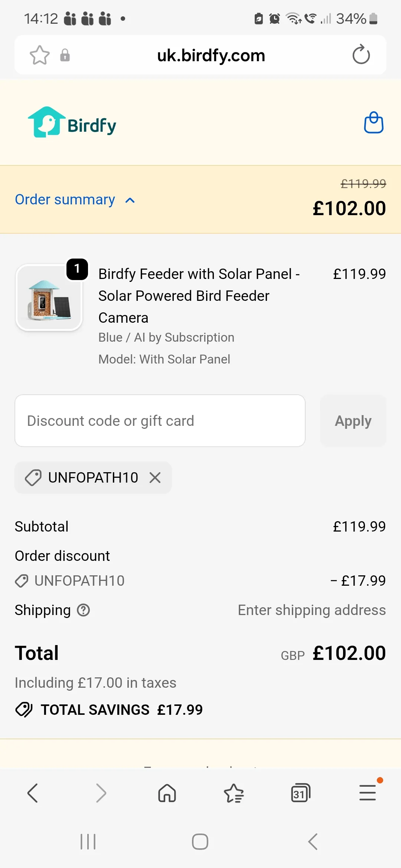Open the browser tabs switcher

point(300,793)
